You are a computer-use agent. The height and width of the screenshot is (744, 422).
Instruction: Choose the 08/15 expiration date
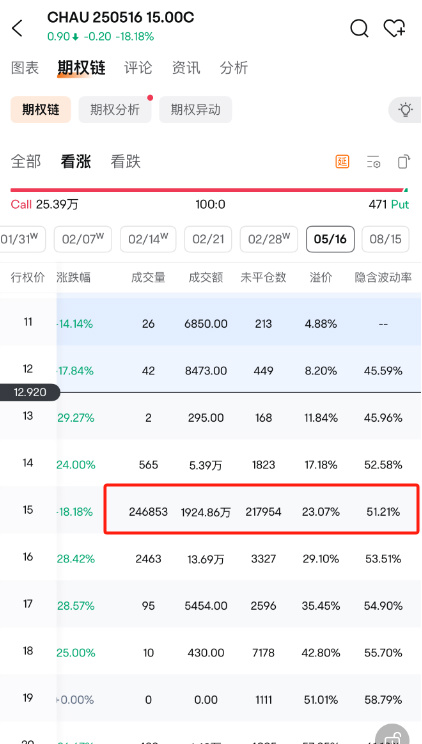[385, 239]
